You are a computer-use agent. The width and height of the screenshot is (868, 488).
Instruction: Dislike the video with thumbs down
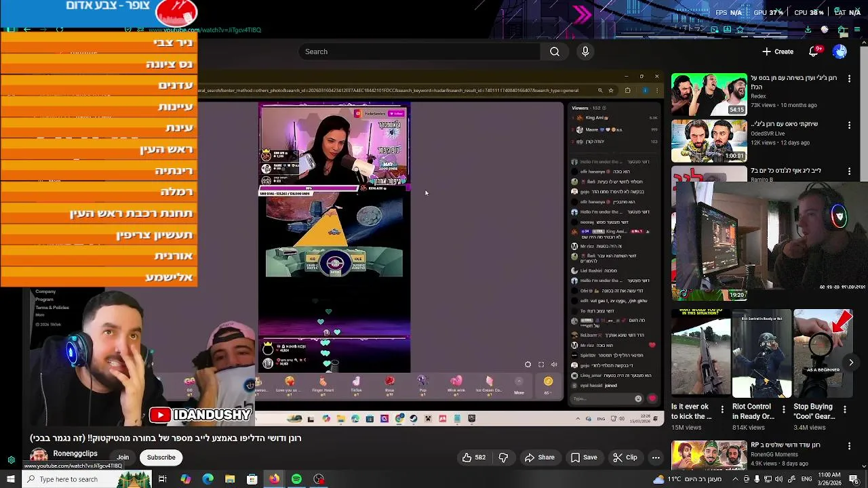coord(503,457)
